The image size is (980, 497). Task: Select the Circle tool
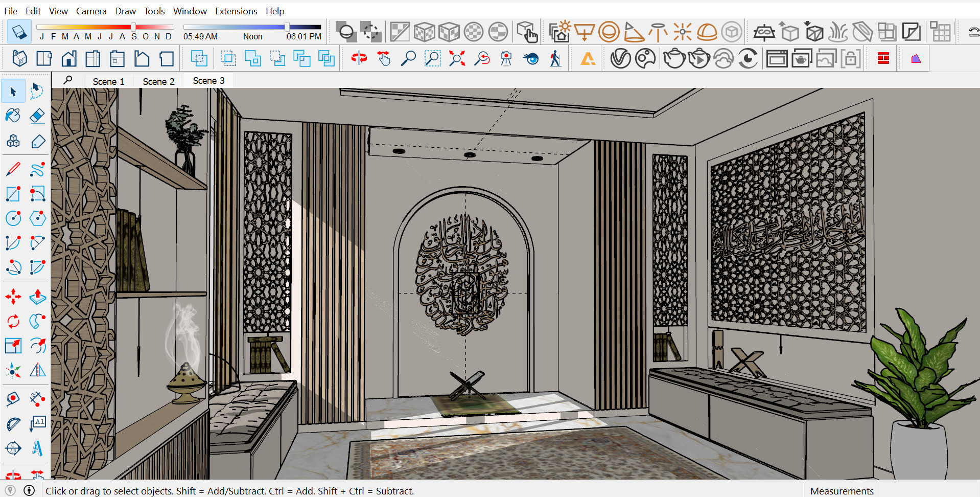(x=13, y=218)
